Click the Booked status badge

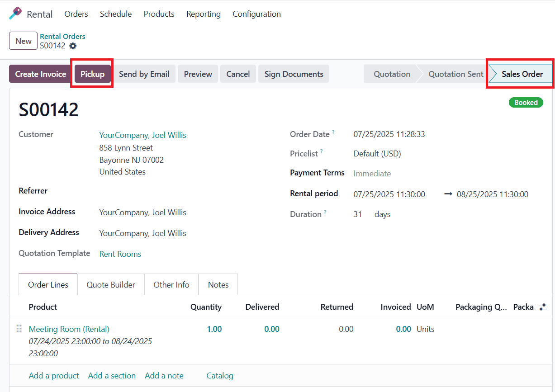tap(526, 103)
